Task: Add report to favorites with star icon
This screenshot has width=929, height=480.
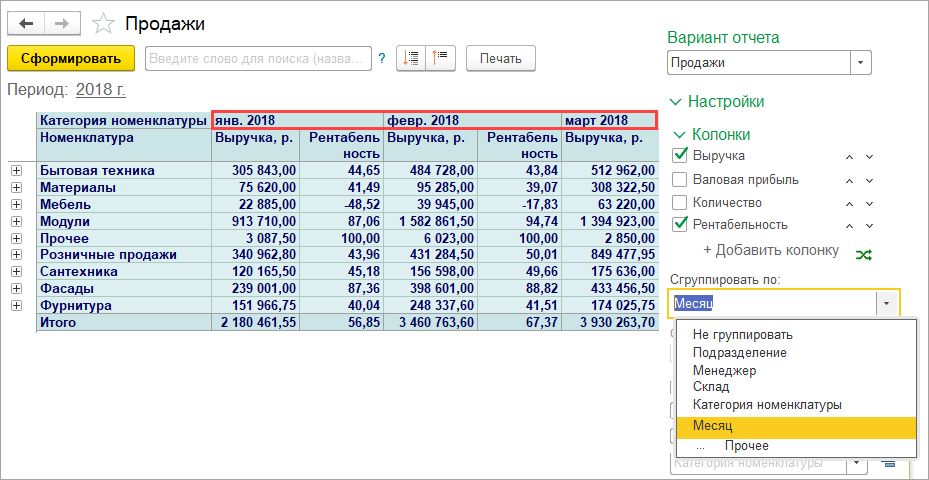Action: pyautogui.click(x=102, y=23)
